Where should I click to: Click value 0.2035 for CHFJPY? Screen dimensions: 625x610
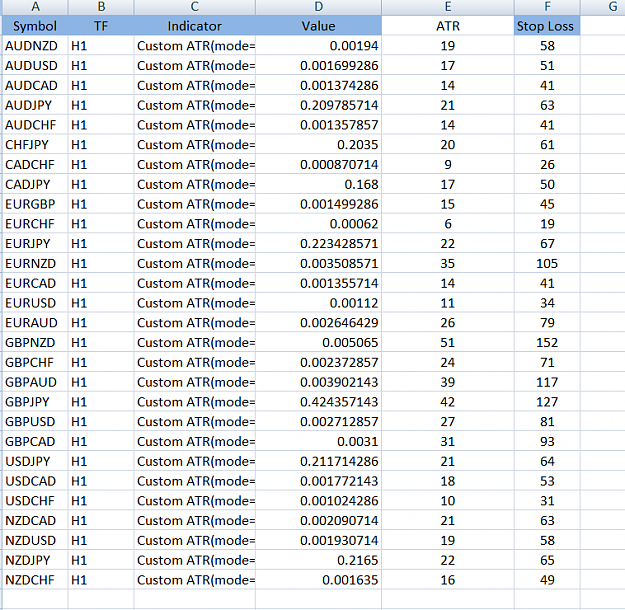click(x=318, y=145)
